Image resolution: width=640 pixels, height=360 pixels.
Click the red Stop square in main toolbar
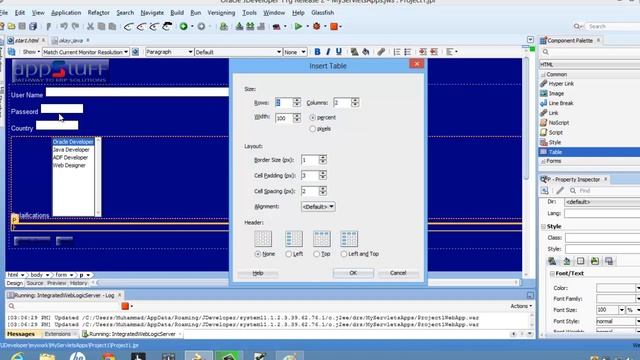[334, 27]
